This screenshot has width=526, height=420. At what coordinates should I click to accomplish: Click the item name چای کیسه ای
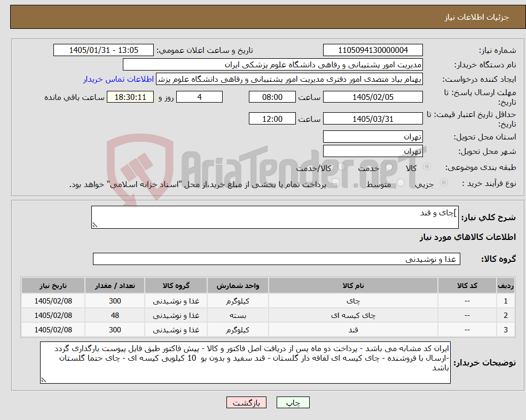coord(353,315)
